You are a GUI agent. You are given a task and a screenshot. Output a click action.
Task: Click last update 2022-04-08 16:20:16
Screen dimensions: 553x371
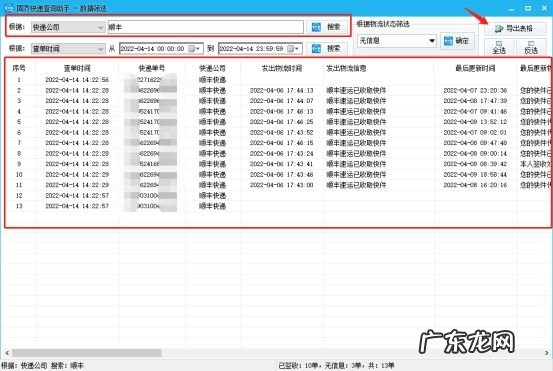point(475,185)
